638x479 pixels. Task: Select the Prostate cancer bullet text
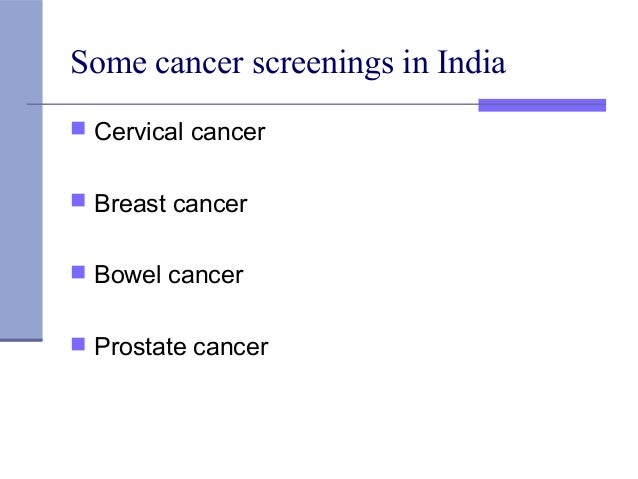click(181, 347)
